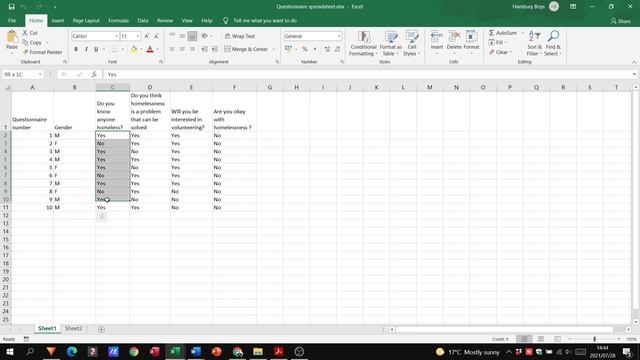Viewport: 640px width, 360px height.
Task: Toggle Underline formatting
Action: pos(96,49)
